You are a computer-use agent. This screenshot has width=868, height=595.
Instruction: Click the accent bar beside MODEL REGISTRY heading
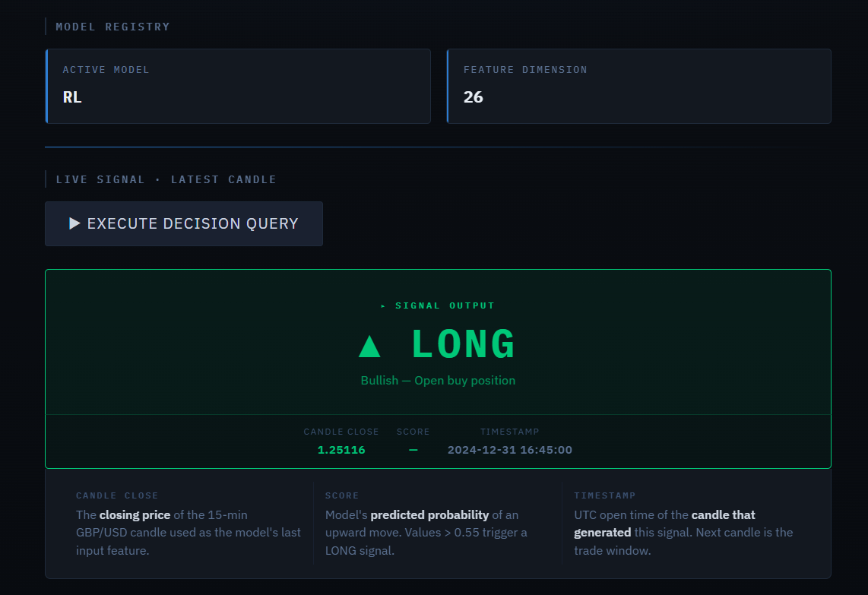[x=47, y=25]
